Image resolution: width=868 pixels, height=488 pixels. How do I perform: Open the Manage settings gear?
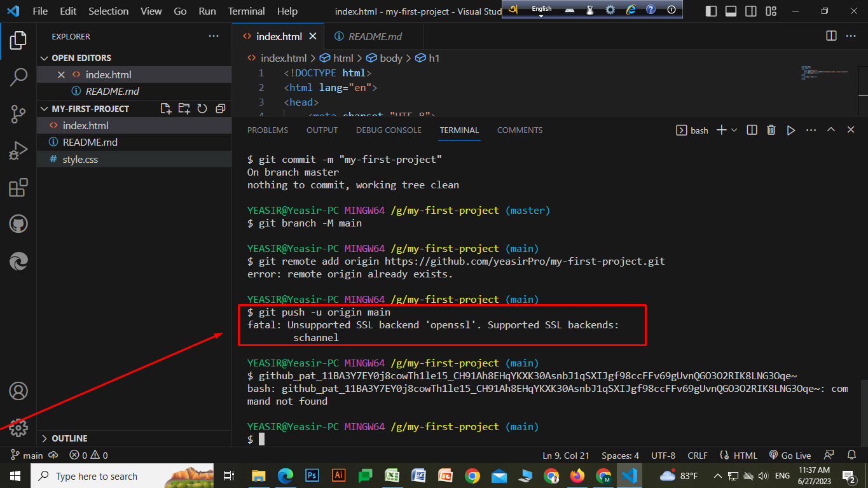(x=18, y=429)
